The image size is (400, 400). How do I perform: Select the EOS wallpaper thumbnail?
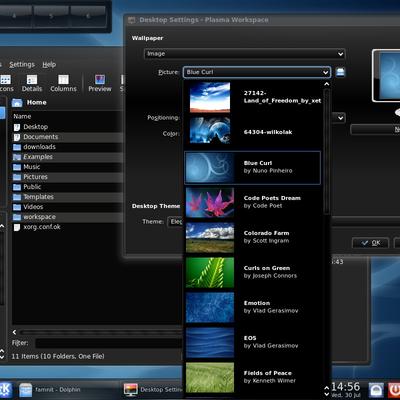tap(210, 342)
